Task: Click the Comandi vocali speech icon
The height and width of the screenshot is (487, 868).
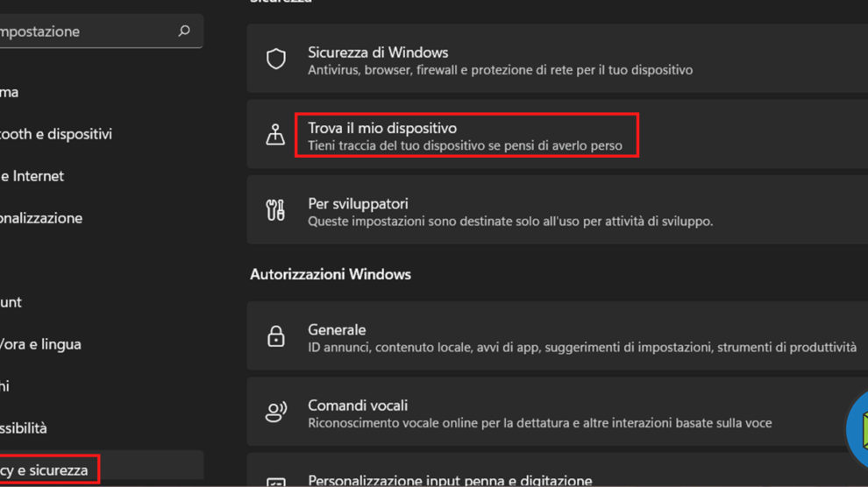Action: (276, 412)
